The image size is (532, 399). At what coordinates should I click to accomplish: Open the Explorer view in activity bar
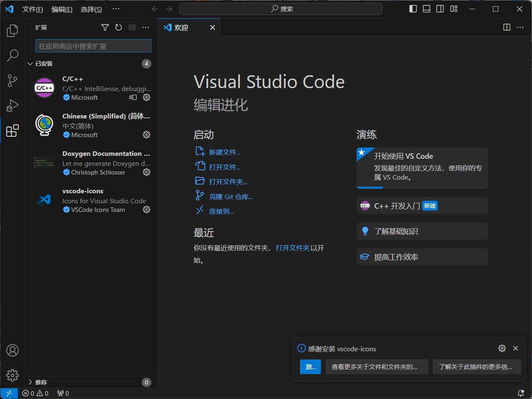tap(12, 30)
